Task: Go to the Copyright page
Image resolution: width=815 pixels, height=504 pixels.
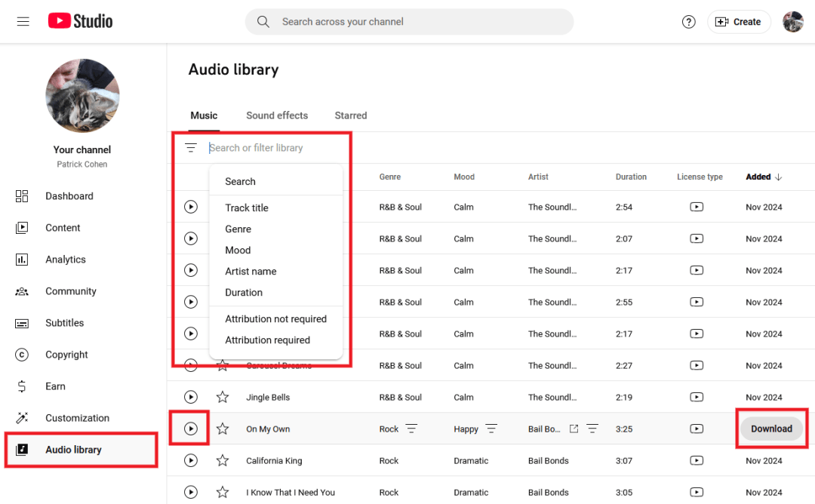Action: [67, 354]
